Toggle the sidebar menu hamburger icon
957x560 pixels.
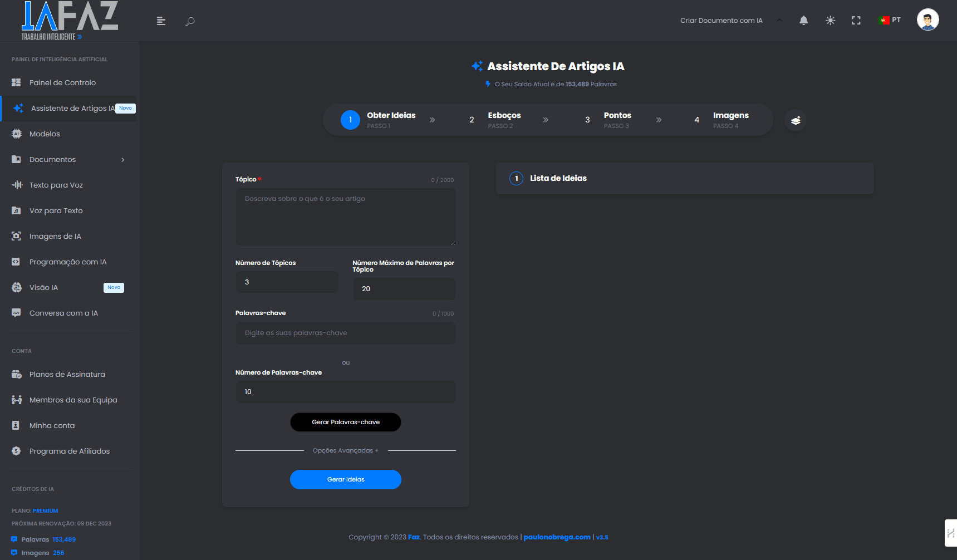[161, 21]
